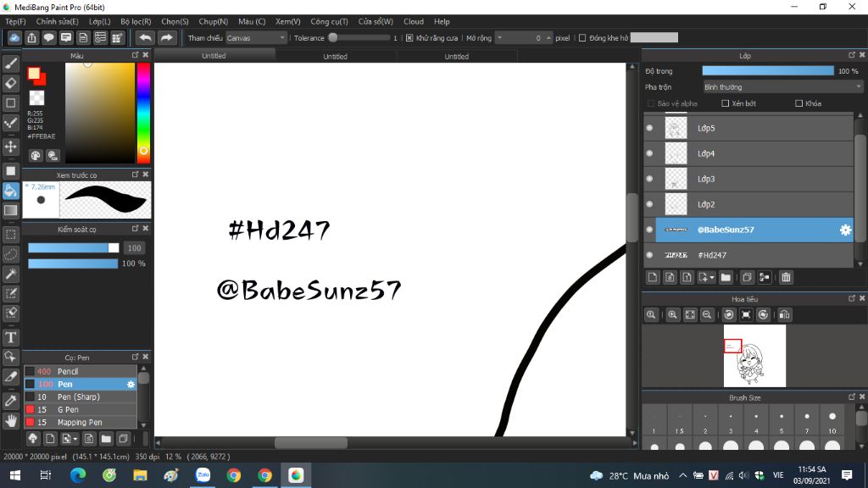The width and height of the screenshot is (868, 488).
Task: Enable Xén bớt checkbox
Action: pyautogui.click(x=726, y=103)
